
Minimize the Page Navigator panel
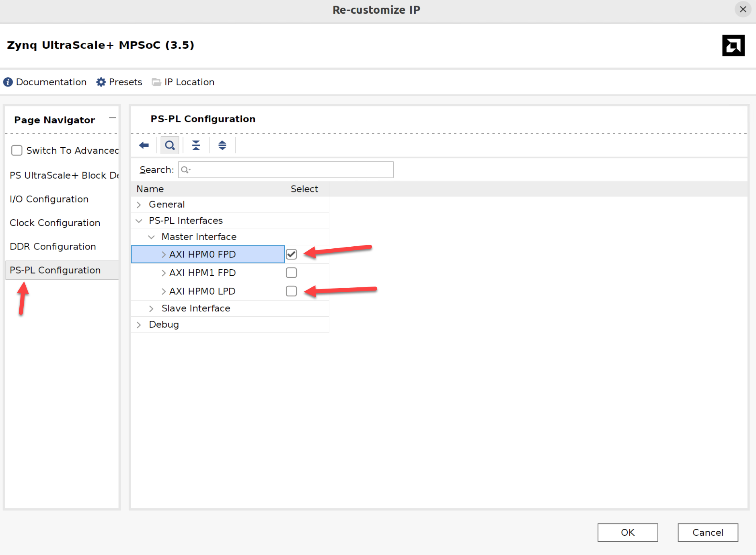coord(113,118)
